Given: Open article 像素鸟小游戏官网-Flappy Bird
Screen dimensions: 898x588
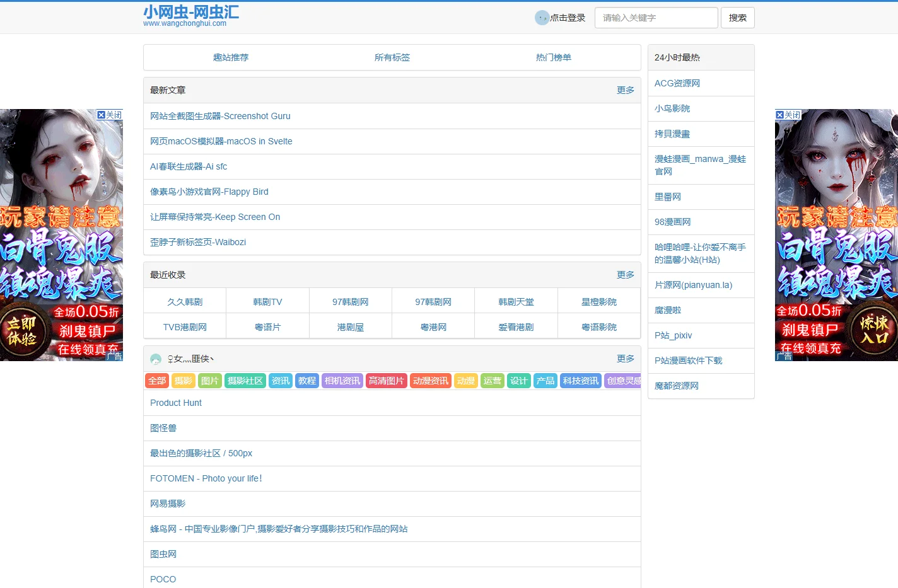Looking at the screenshot, I should (209, 192).
